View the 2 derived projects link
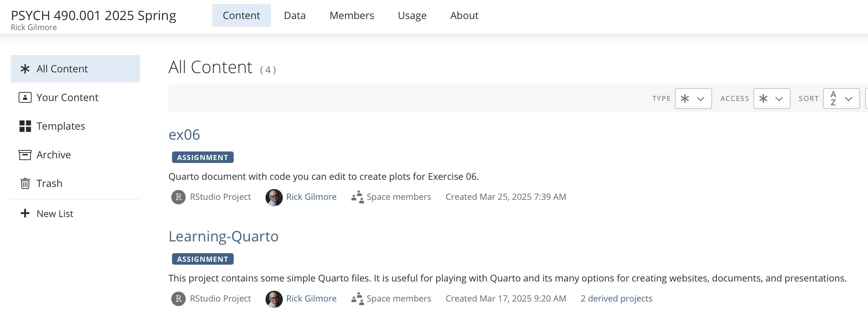Viewport: 868px width, 323px height. click(616, 299)
